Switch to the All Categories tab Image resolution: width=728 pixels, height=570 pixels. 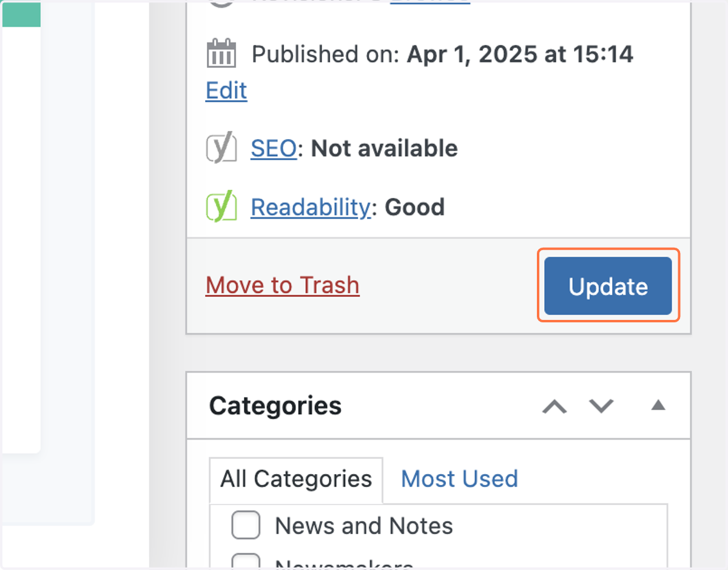(296, 480)
